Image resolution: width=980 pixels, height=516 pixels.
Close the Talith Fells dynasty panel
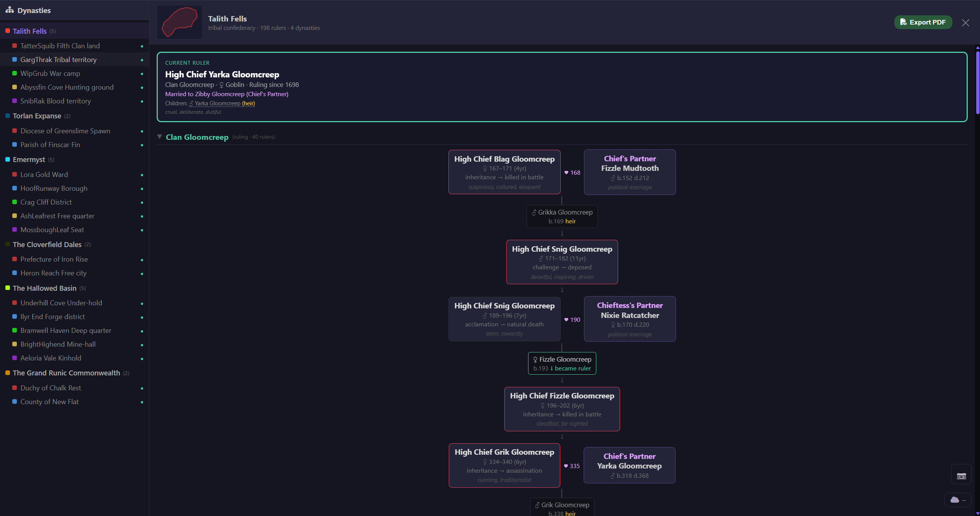(x=965, y=23)
